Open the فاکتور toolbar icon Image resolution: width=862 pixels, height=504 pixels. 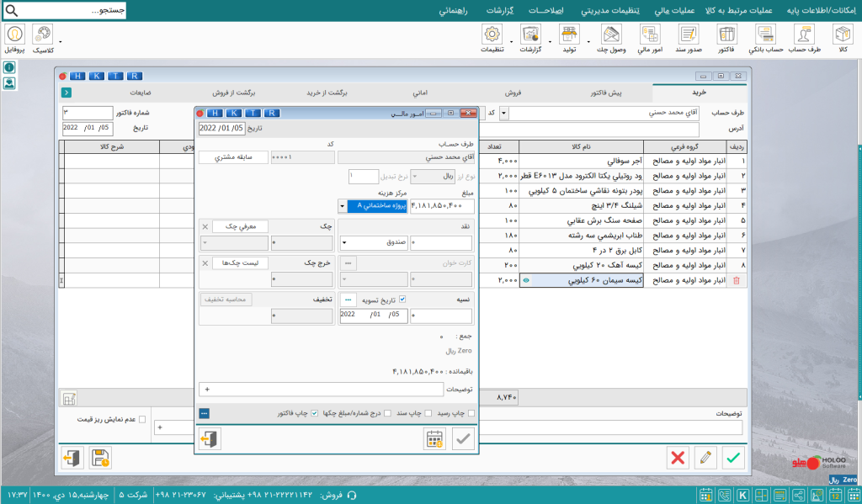click(x=726, y=39)
